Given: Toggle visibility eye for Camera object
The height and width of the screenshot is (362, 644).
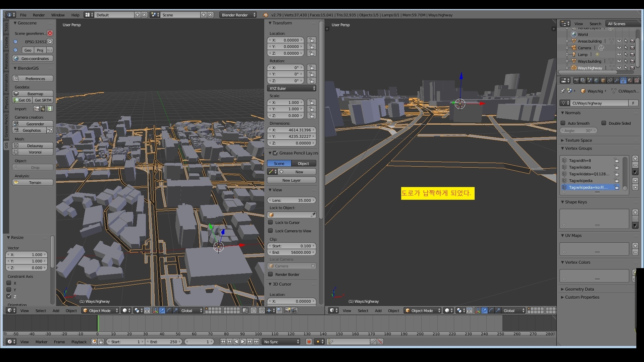Looking at the screenshot, I should pyautogui.click(x=619, y=48).
